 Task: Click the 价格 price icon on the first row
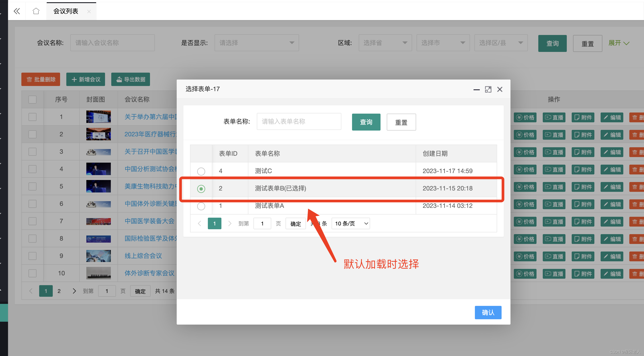[x=525, y=117]
